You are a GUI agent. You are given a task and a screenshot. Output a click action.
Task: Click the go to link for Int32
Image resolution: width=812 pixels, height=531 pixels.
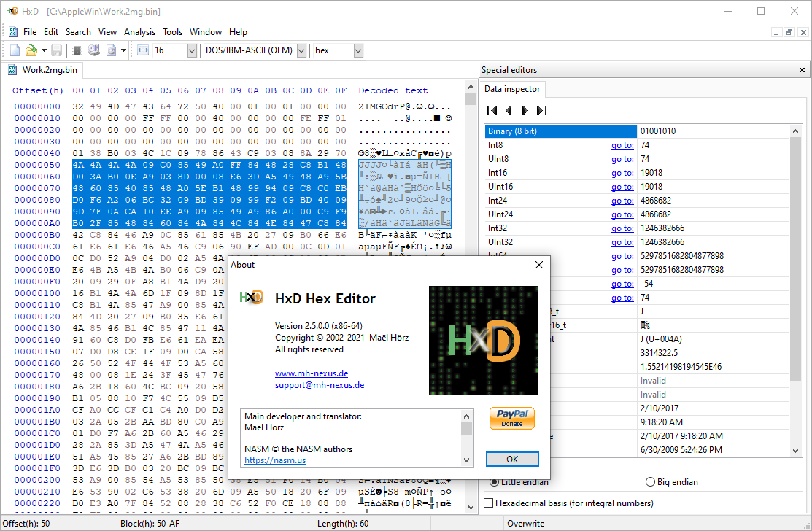(622, 228)
